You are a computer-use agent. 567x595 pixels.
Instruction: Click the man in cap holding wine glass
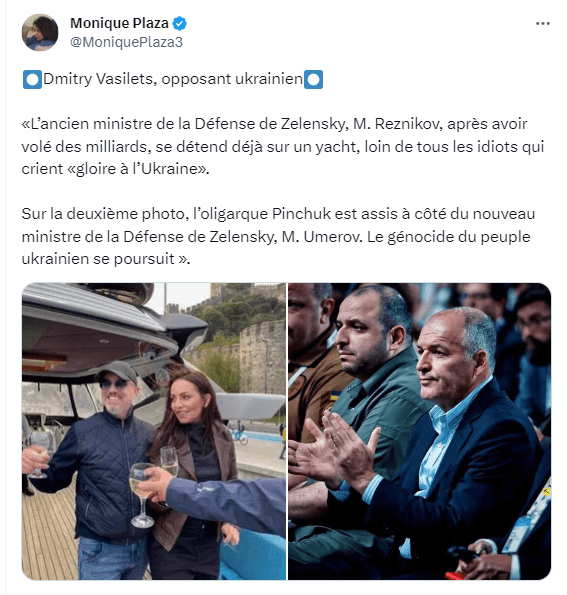(x=95, y=467)
